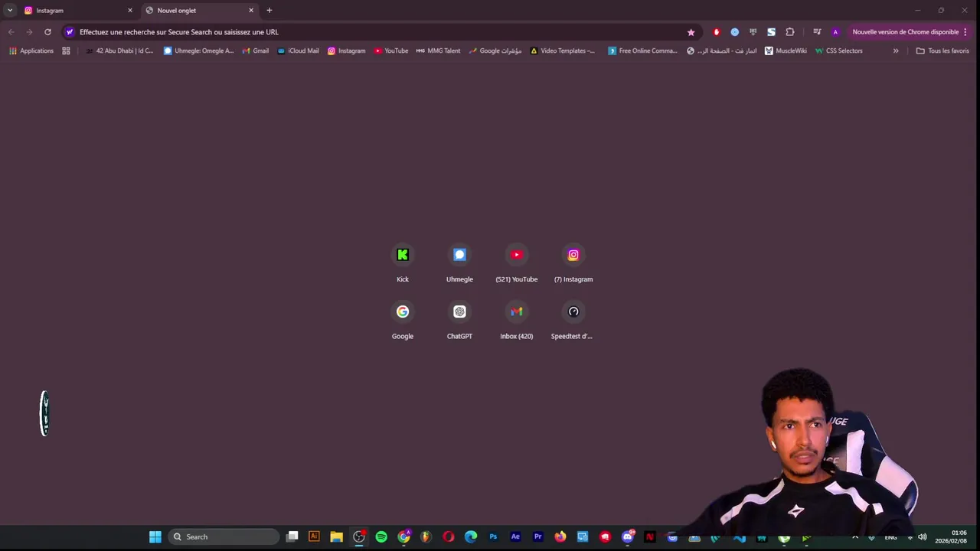Viewport: 980px width, 551px height.
Task: Open Premiere Pro from the taskbar
Action: coord(537,536)
